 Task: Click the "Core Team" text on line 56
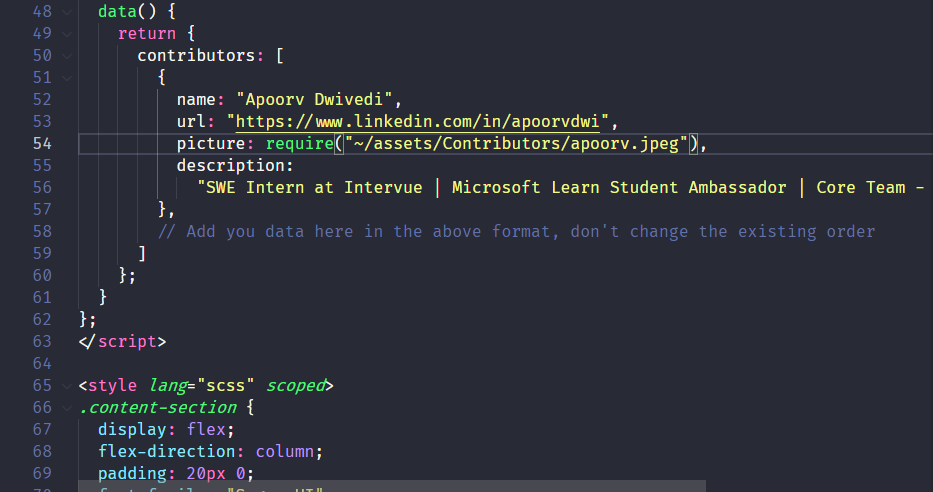pos(860,187)
